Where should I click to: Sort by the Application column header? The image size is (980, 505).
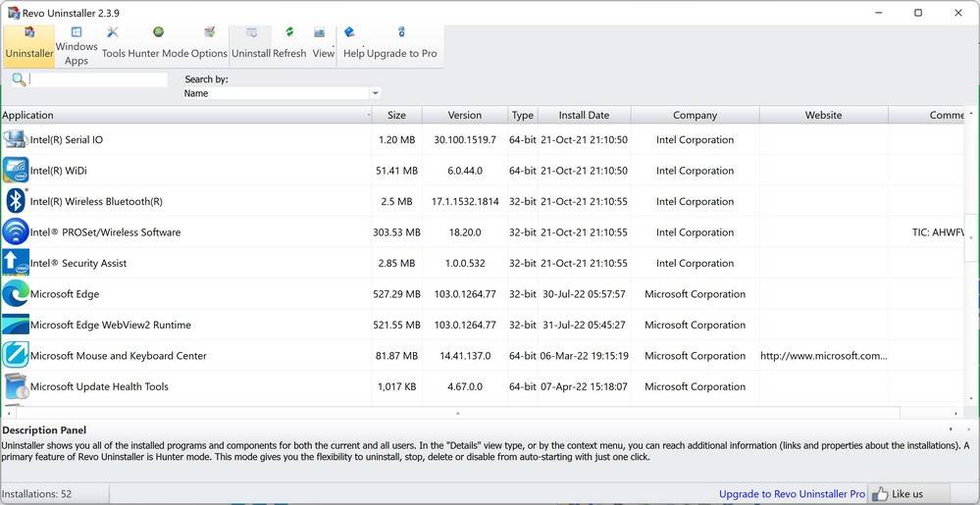coord(185,115)
